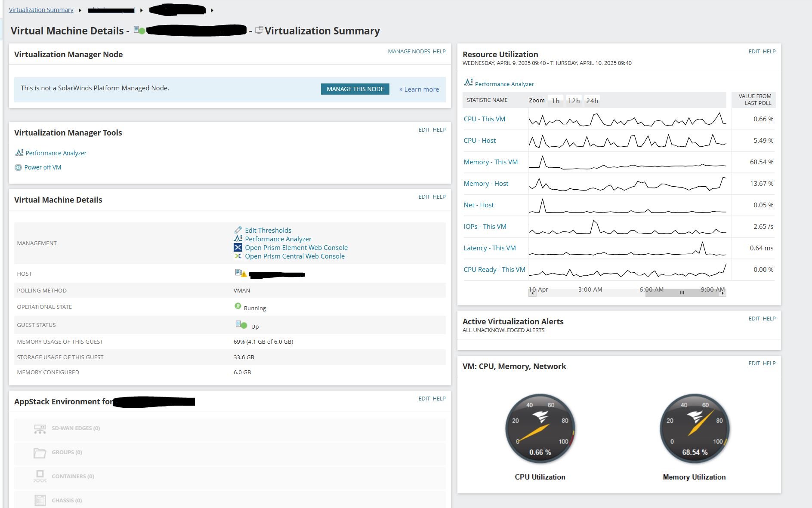Click the guest status Up icon
The height and width of the screenshot is (508, 812).
241,325
